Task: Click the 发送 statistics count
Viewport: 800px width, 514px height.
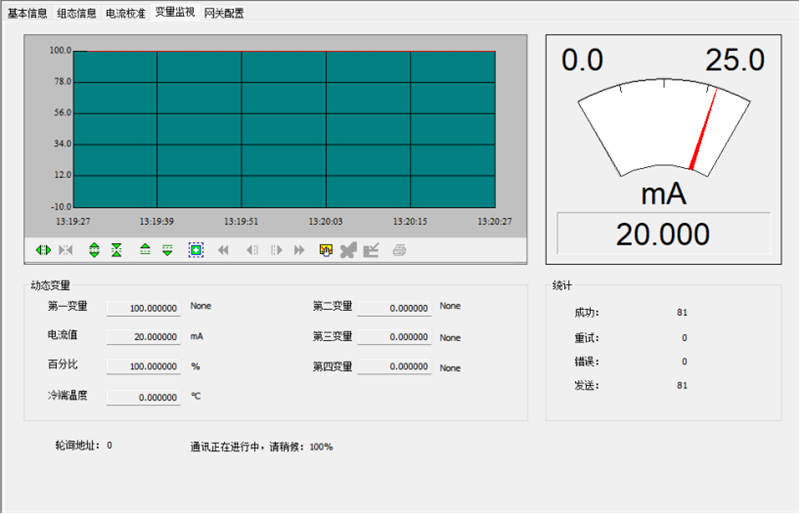Action: point(682,385)
